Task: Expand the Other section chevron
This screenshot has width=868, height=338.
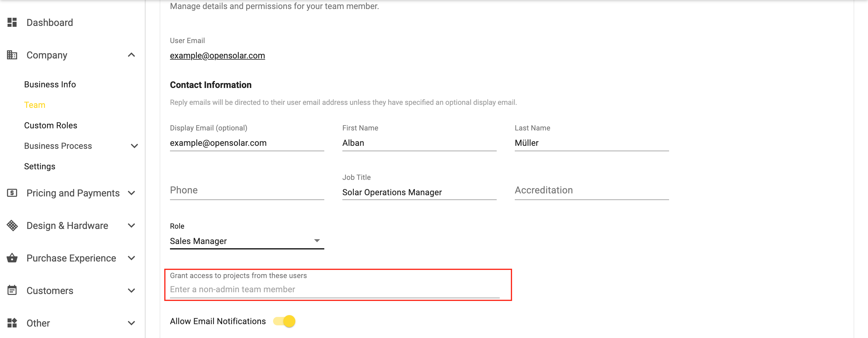Action: 131,323
